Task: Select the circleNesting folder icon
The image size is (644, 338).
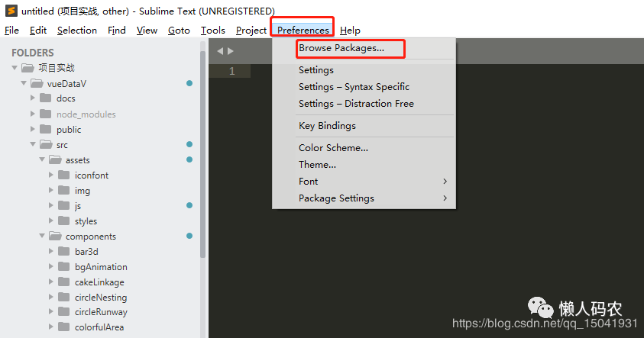Action: (x=63, y=297)
